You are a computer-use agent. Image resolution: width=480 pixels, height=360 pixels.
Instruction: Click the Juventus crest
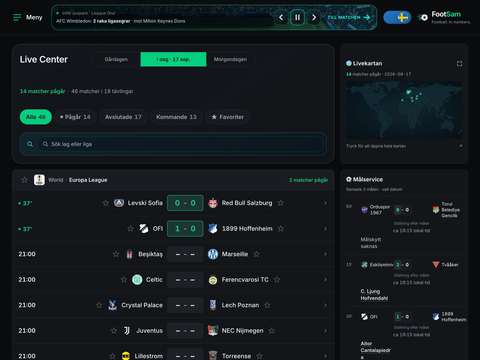tap(127, 331)
